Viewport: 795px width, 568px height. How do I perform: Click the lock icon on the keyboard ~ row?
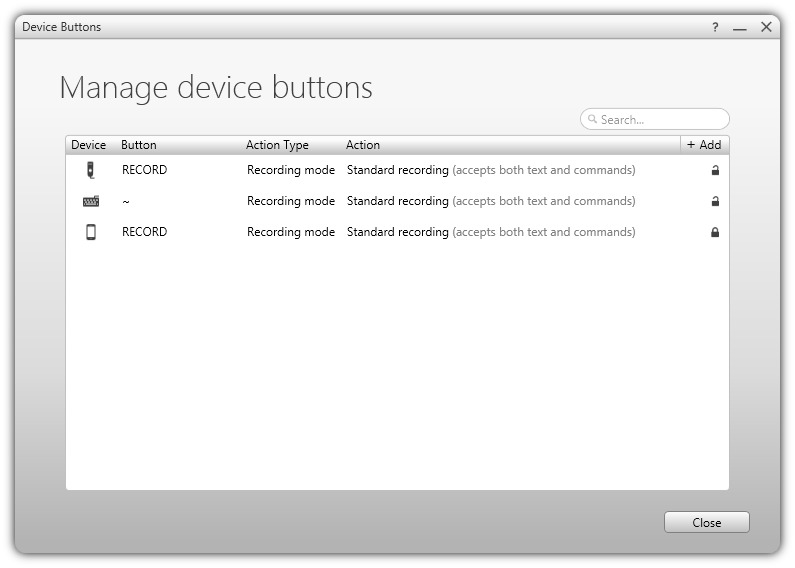[x=715, y=201]
